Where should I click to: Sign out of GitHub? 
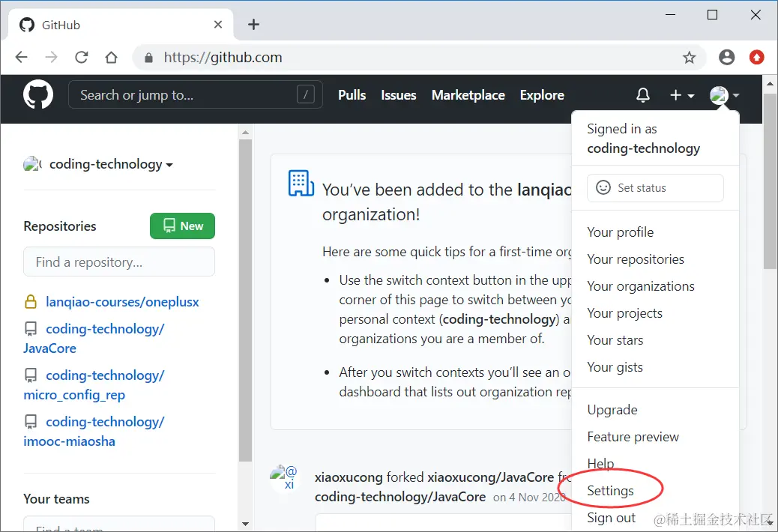coord(612,518)
